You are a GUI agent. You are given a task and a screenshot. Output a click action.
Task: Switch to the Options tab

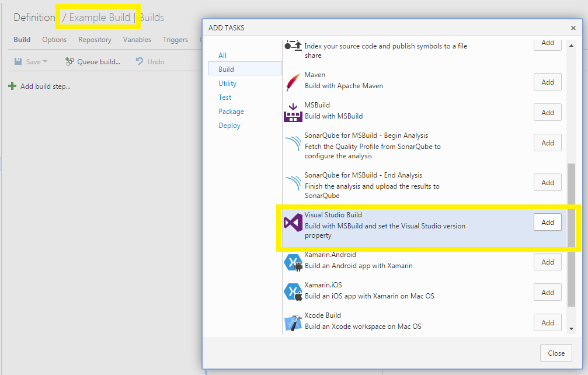[54, 39]
